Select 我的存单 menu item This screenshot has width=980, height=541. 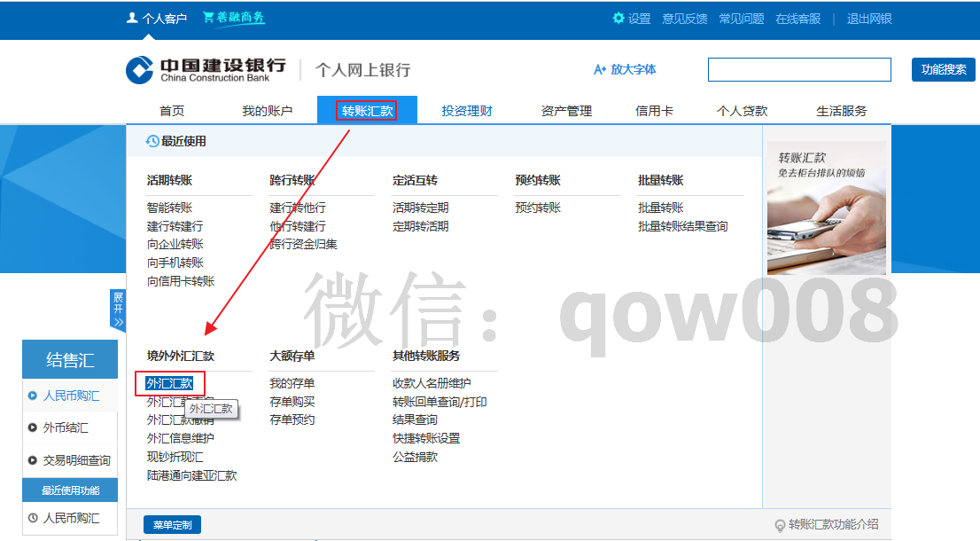click(292, 383)
